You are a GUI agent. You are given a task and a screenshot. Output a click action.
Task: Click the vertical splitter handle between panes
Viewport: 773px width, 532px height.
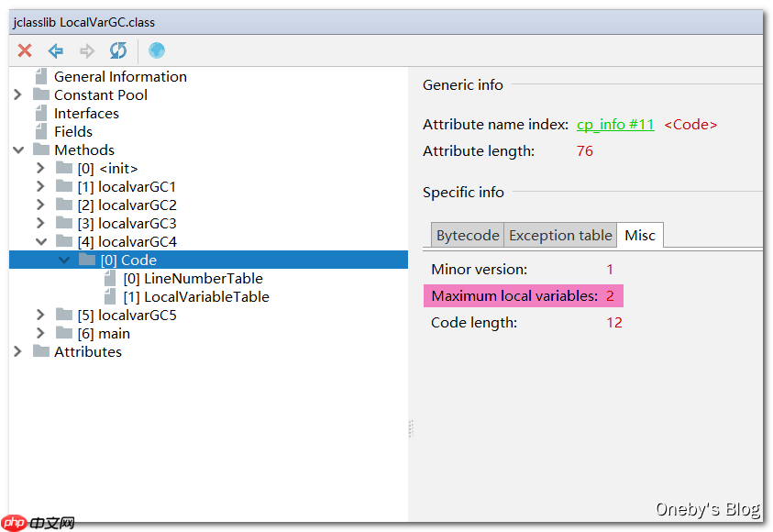point(411,428)
